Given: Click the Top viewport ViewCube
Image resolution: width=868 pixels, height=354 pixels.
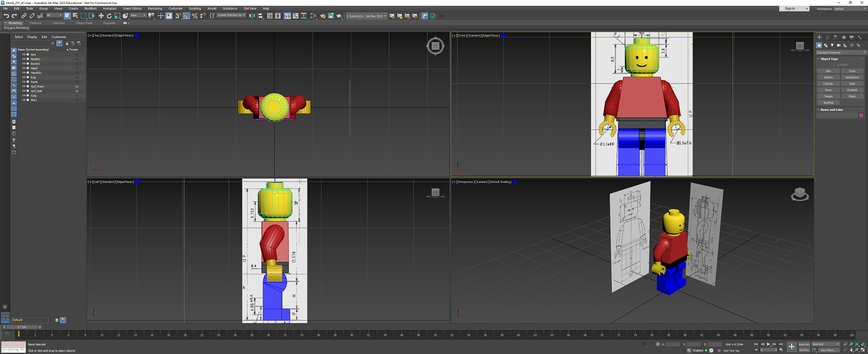Looking at the screenshot, I should pyautogui.click(x=435, y=46).
